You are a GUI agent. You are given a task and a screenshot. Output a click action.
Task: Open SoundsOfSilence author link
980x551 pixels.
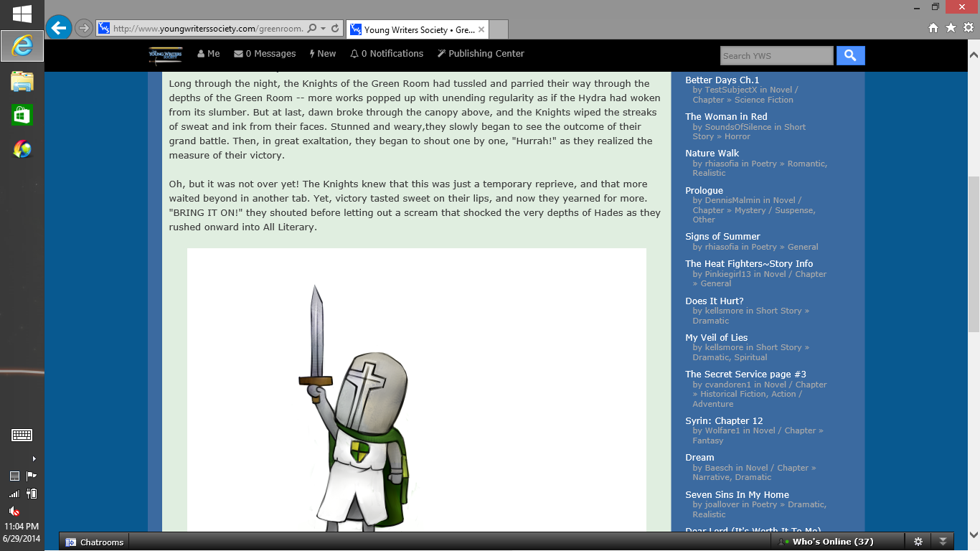[x=738, y=127]
